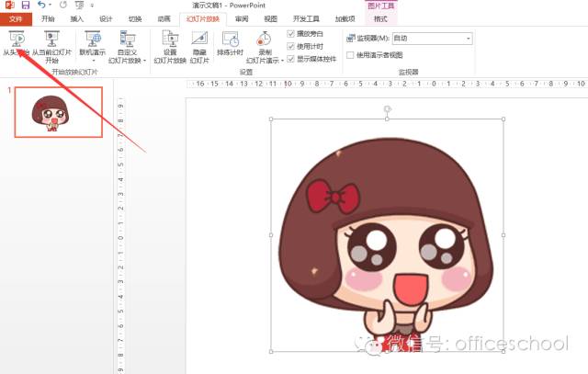Click the Hide Slide icon

(x=199, y=39)
